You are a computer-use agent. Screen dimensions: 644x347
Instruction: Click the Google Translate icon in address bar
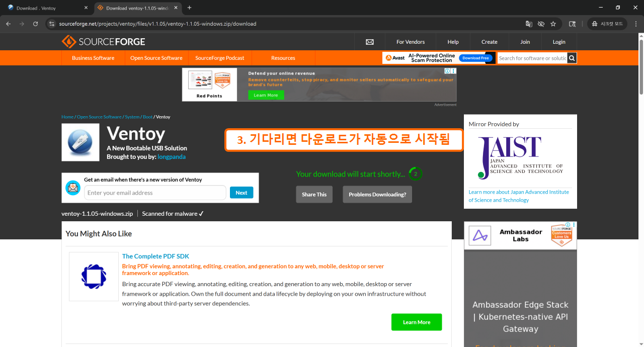pyautogui.click(x=528, y=24)
